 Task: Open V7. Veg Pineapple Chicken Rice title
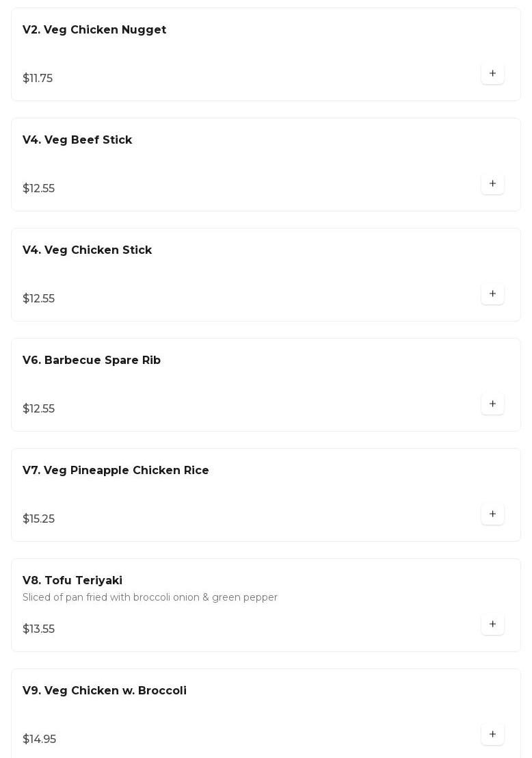pos(116,471)
